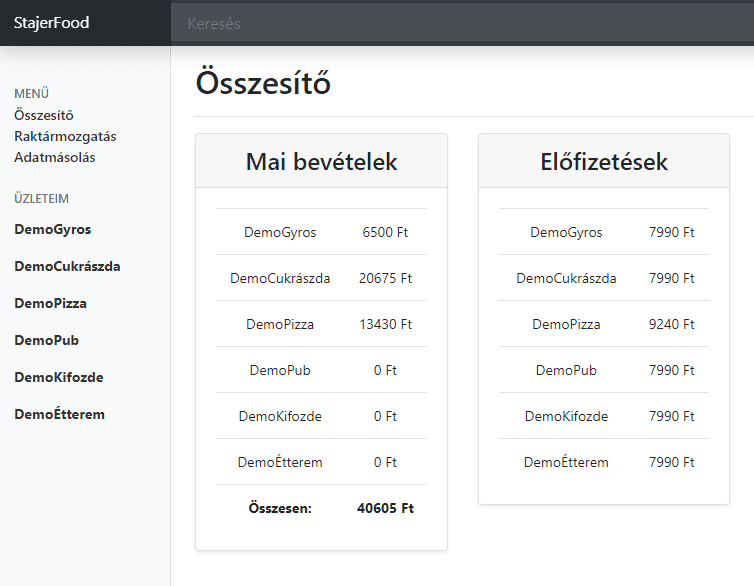The image size is (754, 586).
Task: Click the Összesen: total label
Action: 280,508
